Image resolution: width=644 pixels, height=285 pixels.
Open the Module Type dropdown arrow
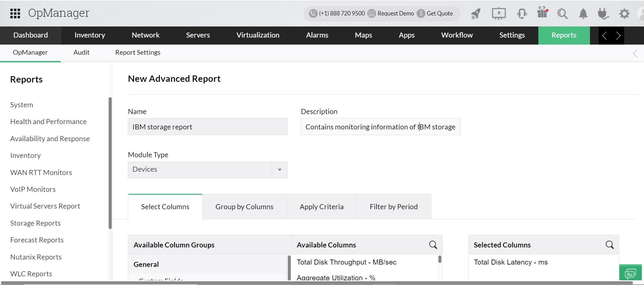click(279, 170)
